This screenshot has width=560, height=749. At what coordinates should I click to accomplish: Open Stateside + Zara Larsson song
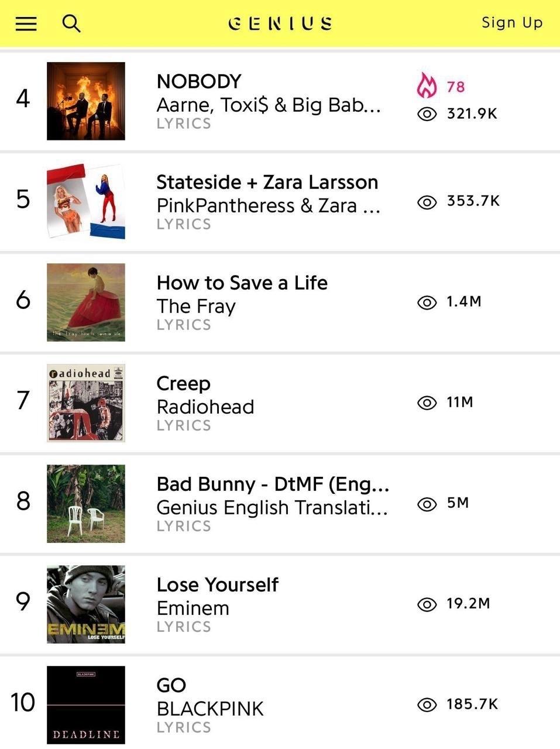click(267, 183)
